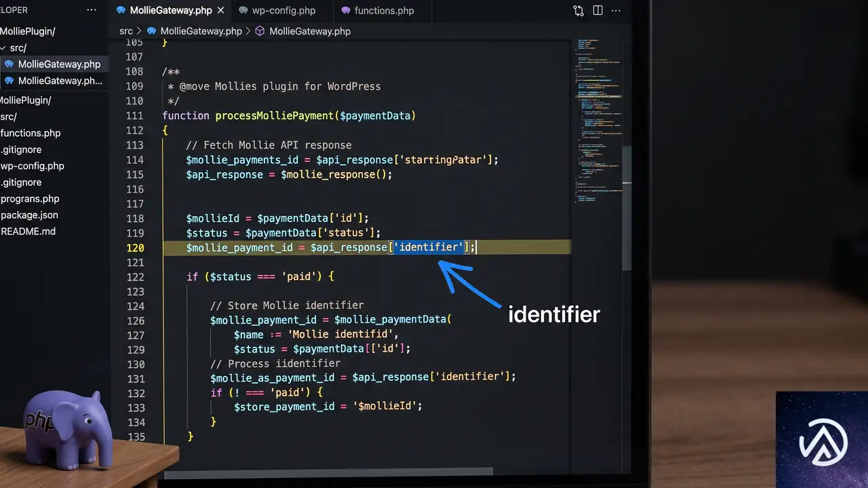Image resolution: width=868 pixels, height=488 pixels.
Task: Collapse the src/ folder chevron in explorer
Action: 3,48
